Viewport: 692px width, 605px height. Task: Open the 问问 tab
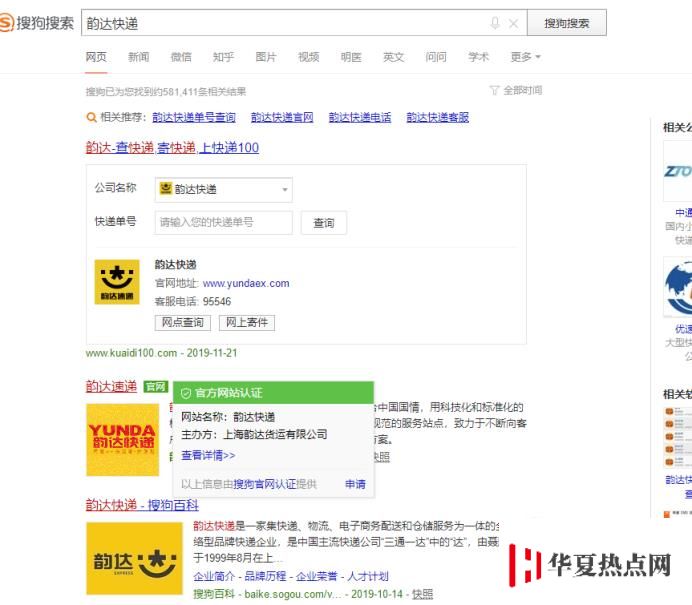[x=436, y=57]
